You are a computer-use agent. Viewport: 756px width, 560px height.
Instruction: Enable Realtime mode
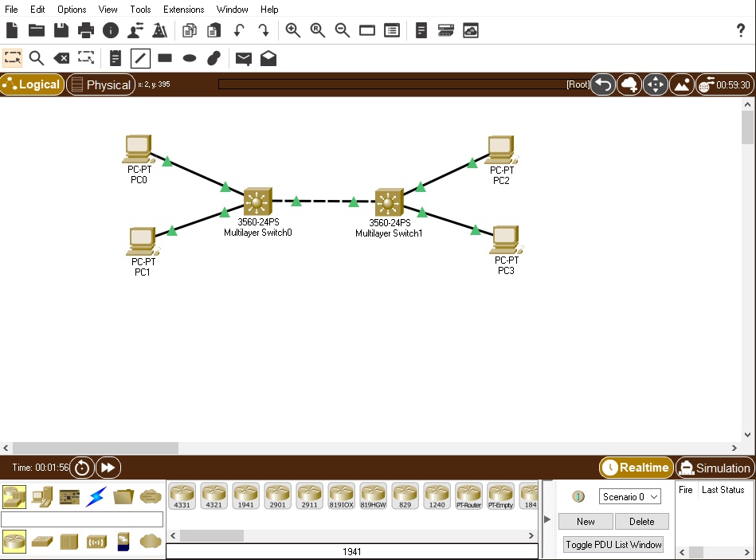(x=636, y=468)
